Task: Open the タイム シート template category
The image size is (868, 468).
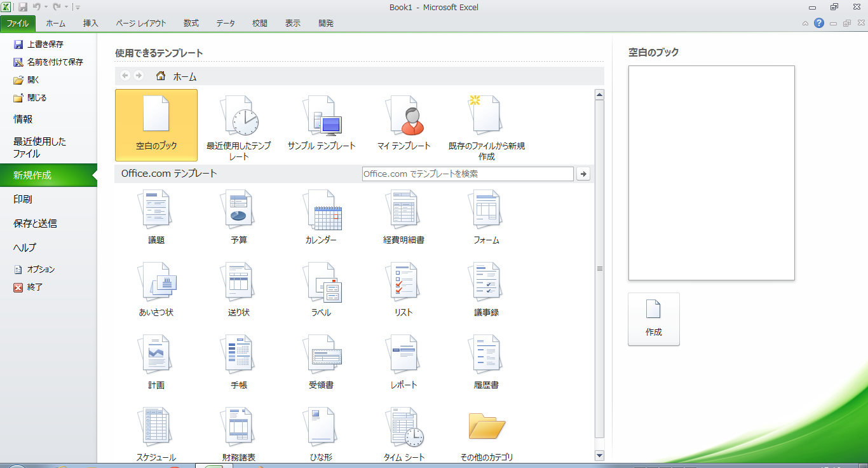Action: (404, 428)
